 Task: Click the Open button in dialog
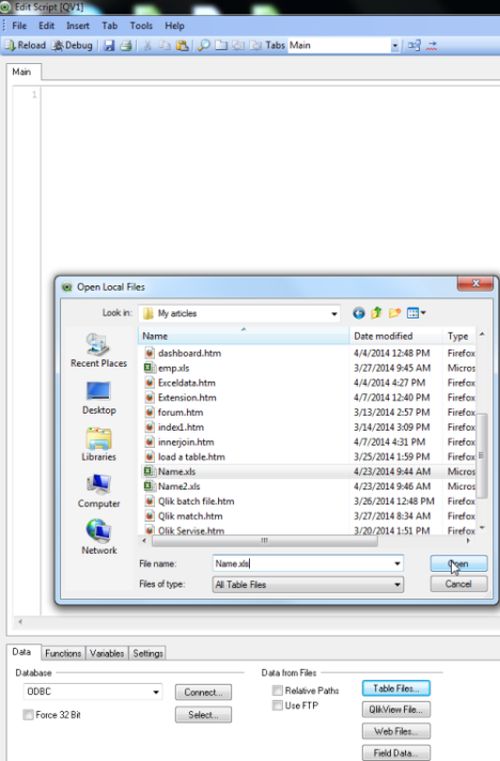[x=458, y=563]
